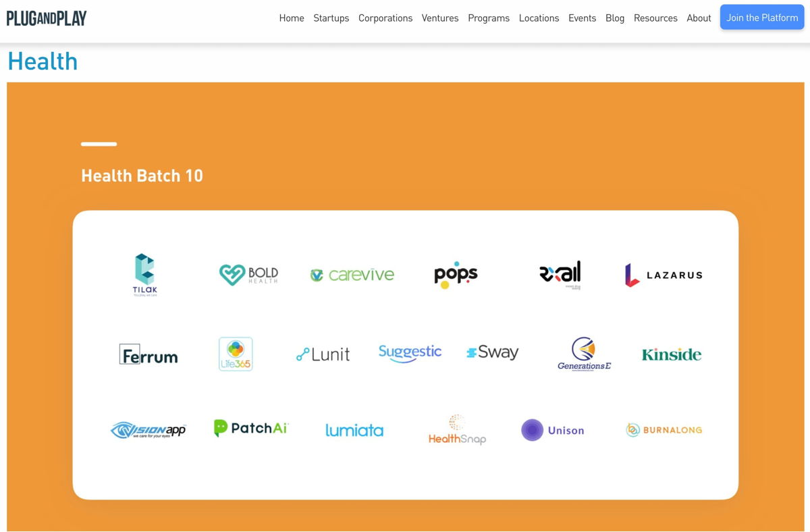Open the Blog link
The image size is (810, 532).
615,18
